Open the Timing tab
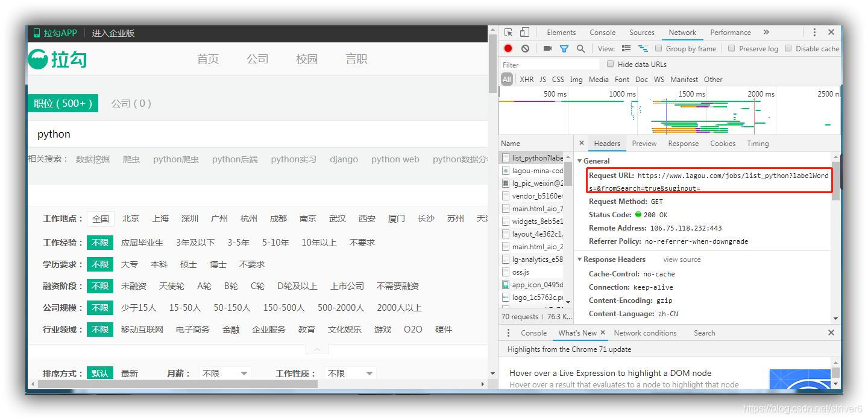868x420 pixels. pyautogui.click(x=758, y=144)
